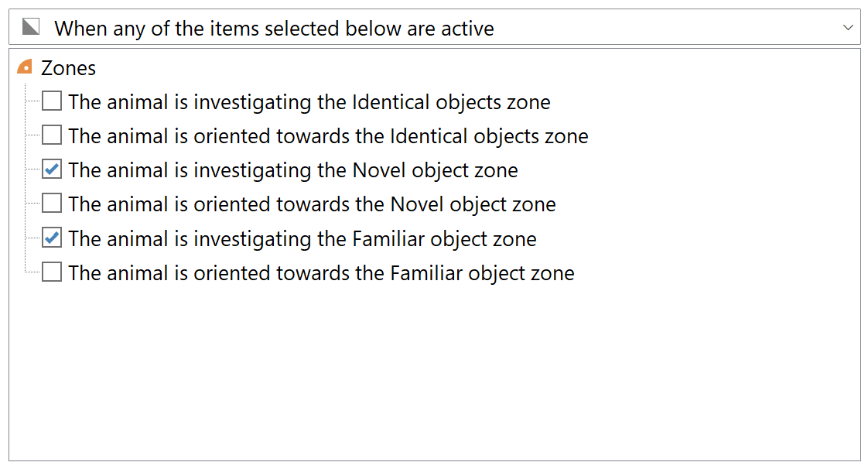Click the gray triangle icon in the dropdown
This screenshot has height=469, width=868.
pyautogui.click(x=31, y=28)
